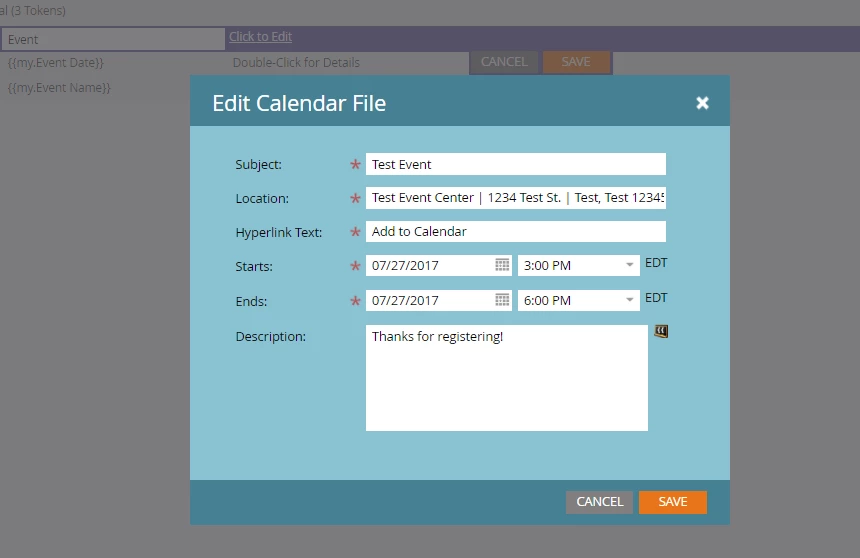Viewport: 860px width, 558px height.
Task: Open the Starts date calendar picker
Action: click(502, 266)
